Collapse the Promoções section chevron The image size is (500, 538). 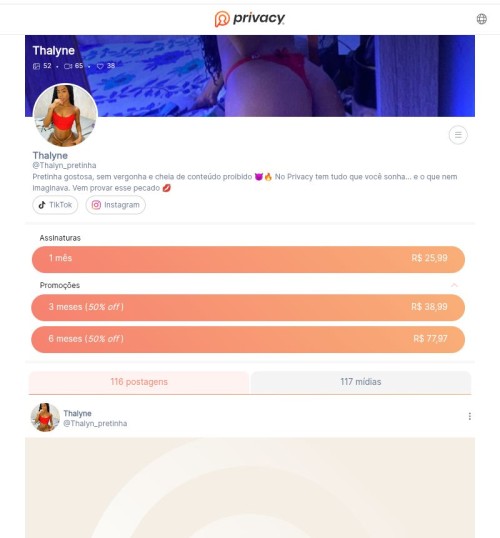(x=454, y=285)
